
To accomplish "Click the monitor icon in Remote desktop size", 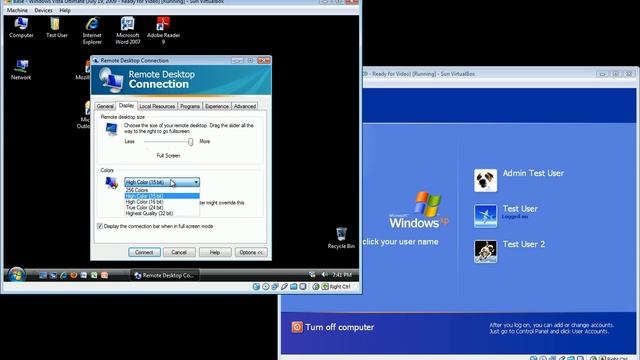I will [111, 129].
